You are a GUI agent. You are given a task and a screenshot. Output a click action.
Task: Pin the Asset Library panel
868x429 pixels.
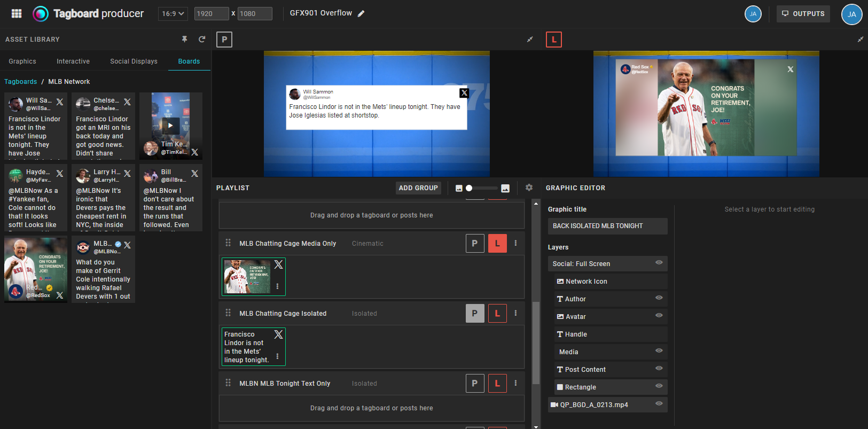point(184,39)
